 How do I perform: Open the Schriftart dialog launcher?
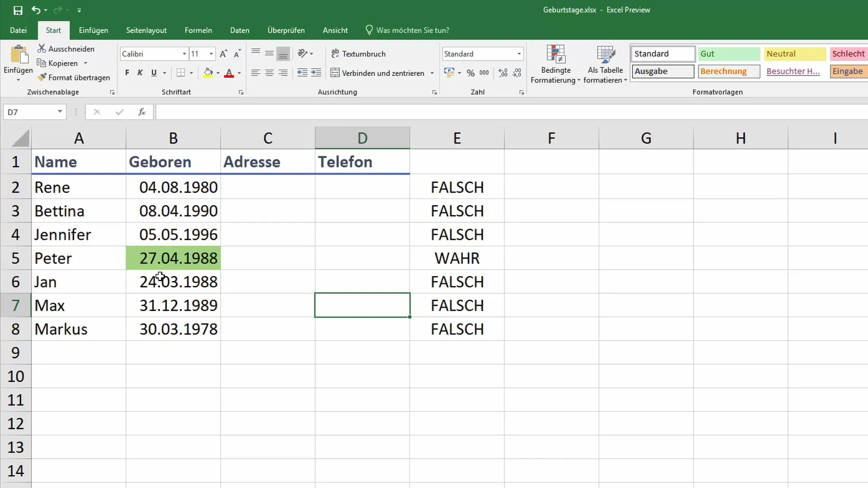tap(241, 92)
